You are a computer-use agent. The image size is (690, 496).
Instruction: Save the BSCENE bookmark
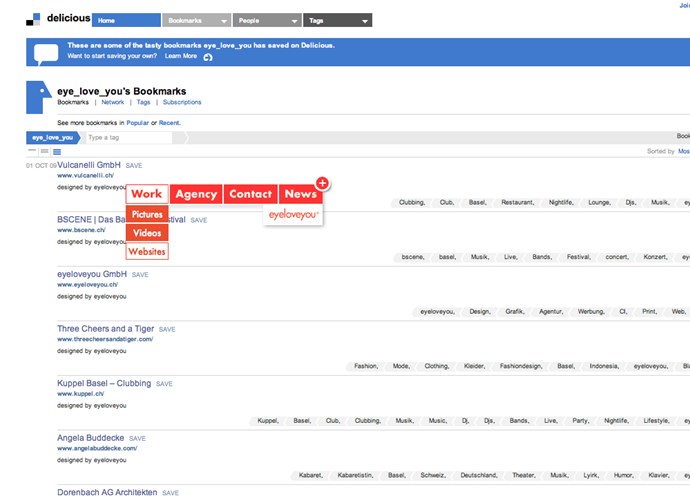coord(198,220)
